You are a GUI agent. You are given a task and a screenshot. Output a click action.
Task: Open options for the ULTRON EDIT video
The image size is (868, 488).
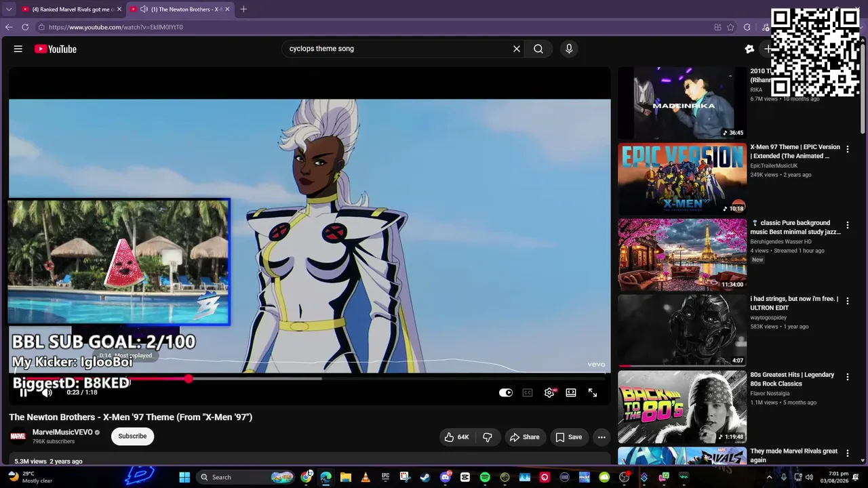point(847,301)
